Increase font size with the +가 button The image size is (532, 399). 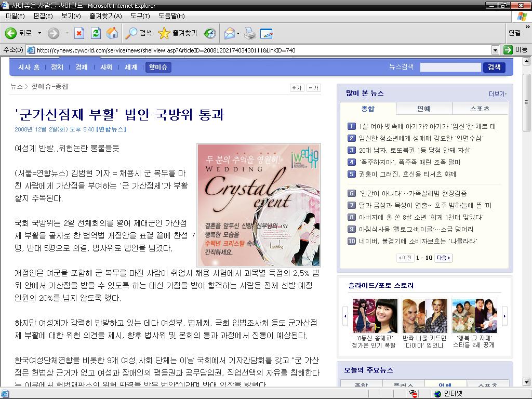[x=297, y=88]
